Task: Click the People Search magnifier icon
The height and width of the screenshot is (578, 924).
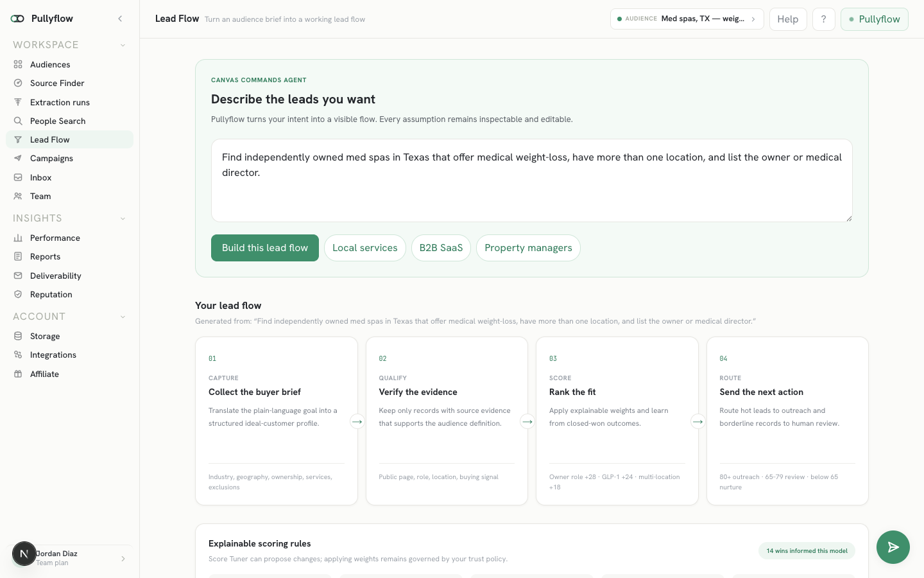Action: 18,121
